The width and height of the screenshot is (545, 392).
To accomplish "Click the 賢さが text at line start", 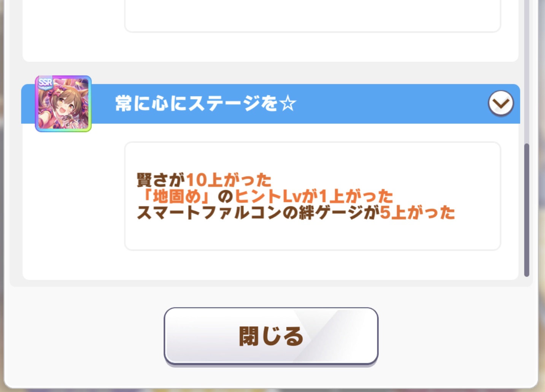I will pyautogui.click(x=161, y=180).
